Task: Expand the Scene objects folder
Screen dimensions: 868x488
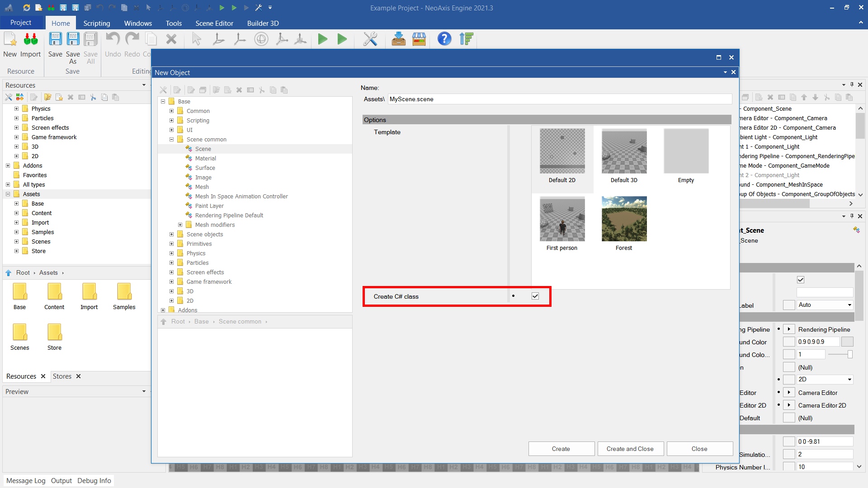Action: [x=171, y=235]
